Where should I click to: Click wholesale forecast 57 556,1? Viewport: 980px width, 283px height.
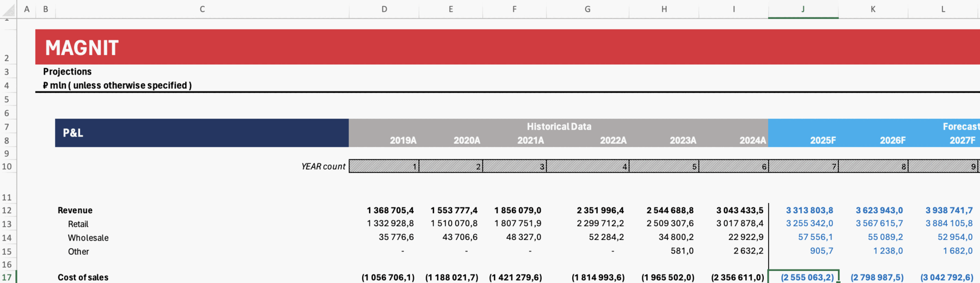coord(815,237)
